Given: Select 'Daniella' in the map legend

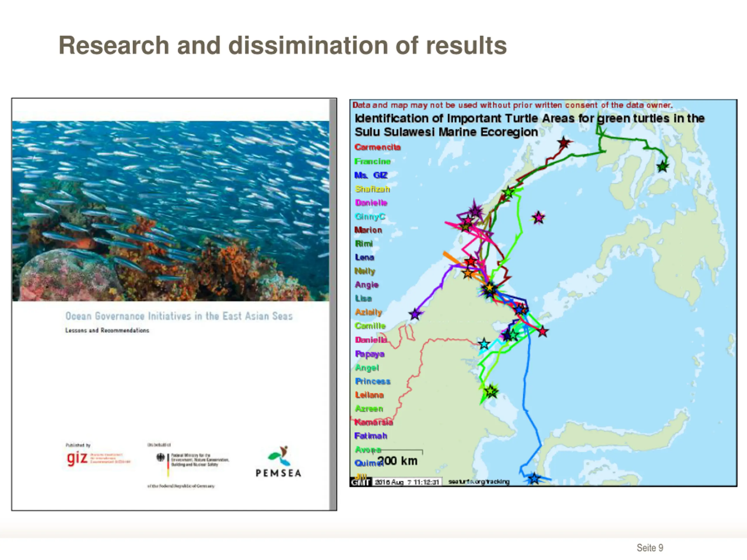Looking at the screenshot, I should [371, 339].
